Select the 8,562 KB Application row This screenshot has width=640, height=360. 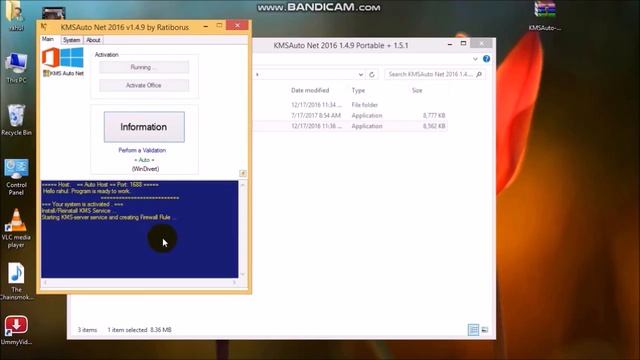(351, 126)
